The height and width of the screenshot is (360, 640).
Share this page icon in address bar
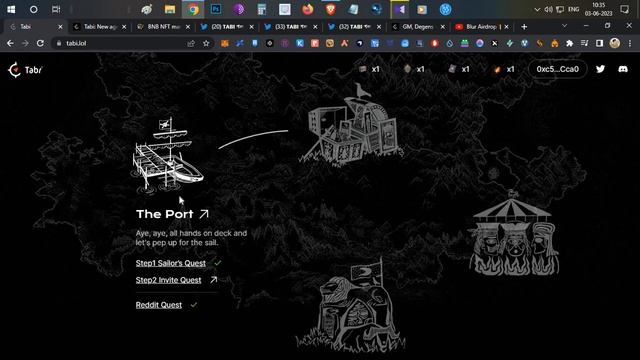tap(191, 43)
